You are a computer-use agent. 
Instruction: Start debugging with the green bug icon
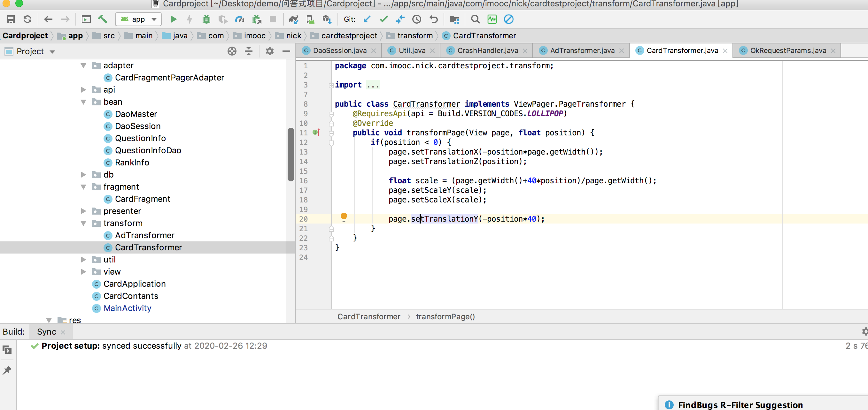pos(206,19)
